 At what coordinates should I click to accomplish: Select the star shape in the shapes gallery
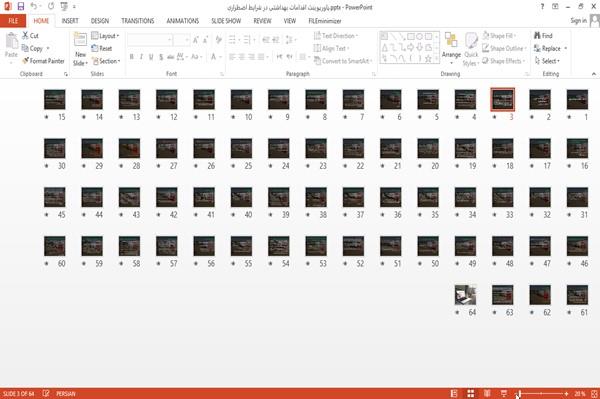428,58
